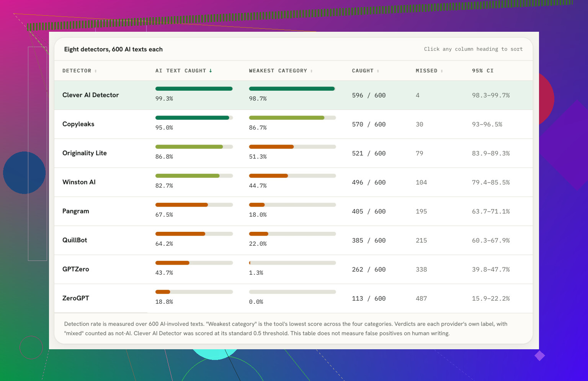
Task: Sort by AI TEXT CAUGHT heading
Action: tap(184, 71)
